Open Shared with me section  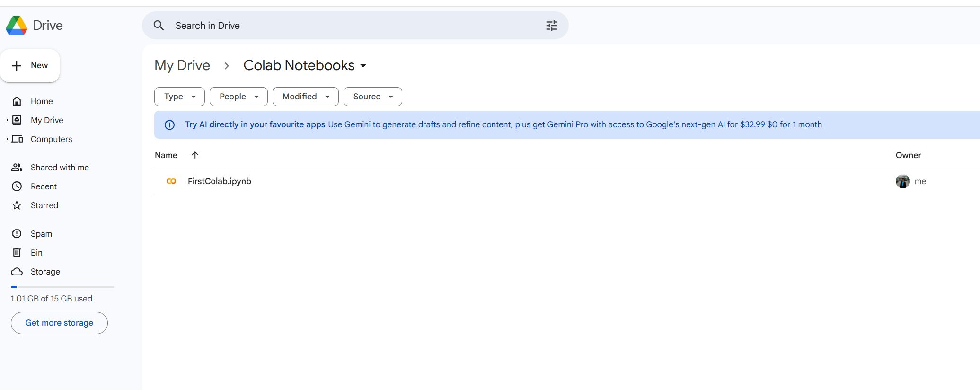[x=60, y=168]
